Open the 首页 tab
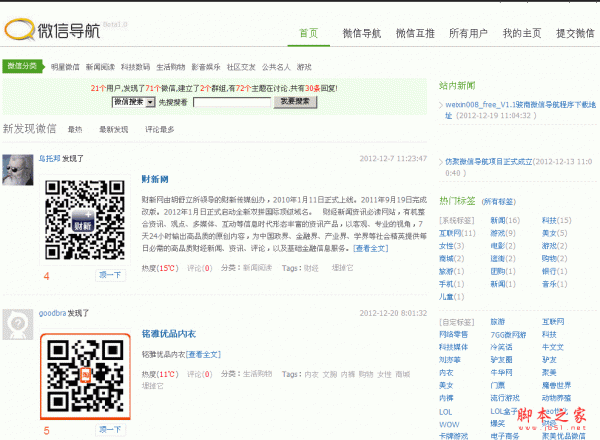The width and height of the screenshot is (600, 440). point(308,33)
